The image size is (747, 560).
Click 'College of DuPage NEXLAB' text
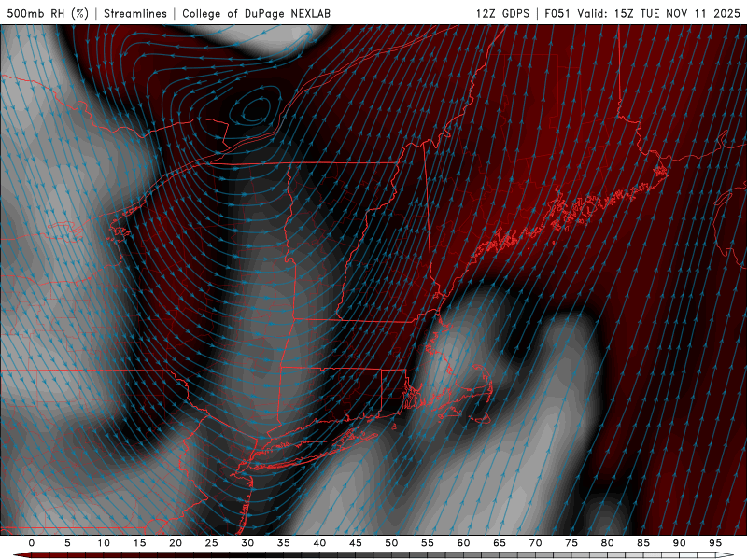(x=256, y=13)
